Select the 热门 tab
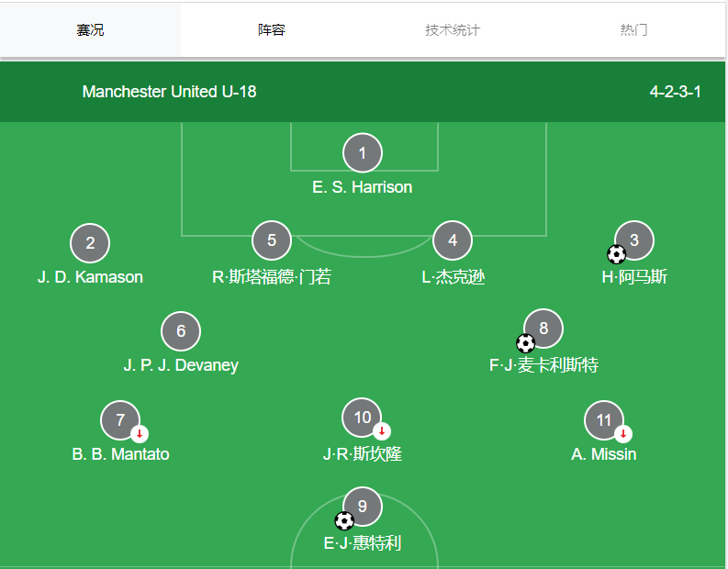This screenshot has width=728, height=569. [x=633, y=30]
